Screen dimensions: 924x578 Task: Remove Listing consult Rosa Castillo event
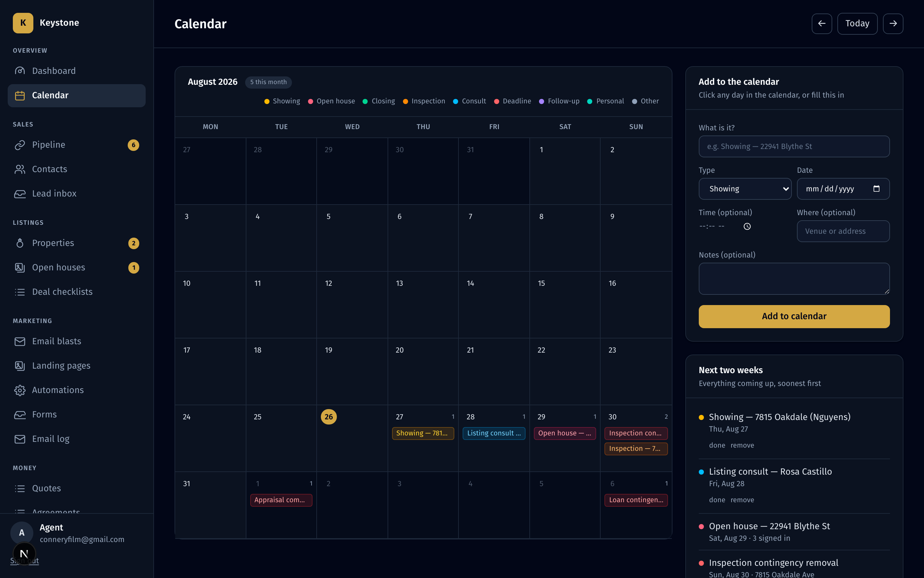(x=742, y=500)
